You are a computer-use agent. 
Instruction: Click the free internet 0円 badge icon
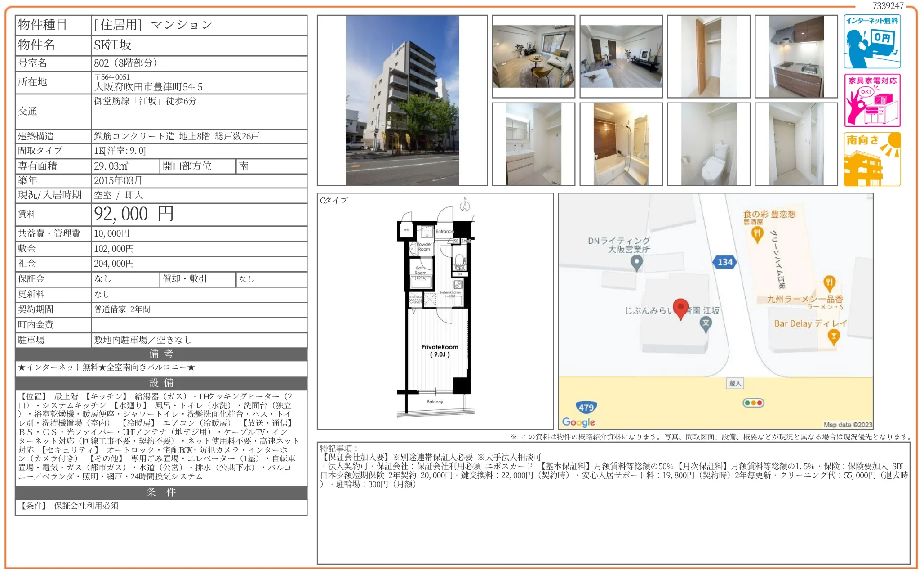[x=872, y=41]
